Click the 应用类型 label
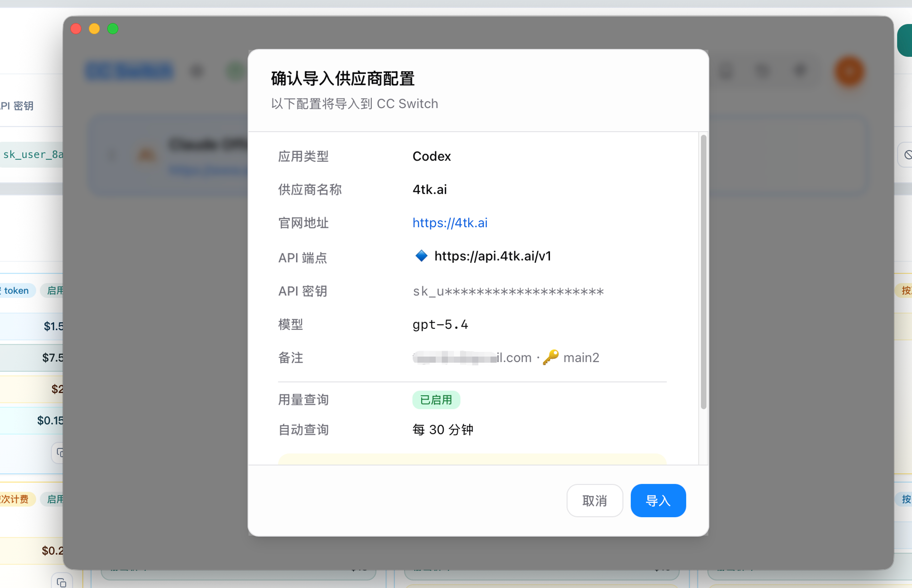 303,156
